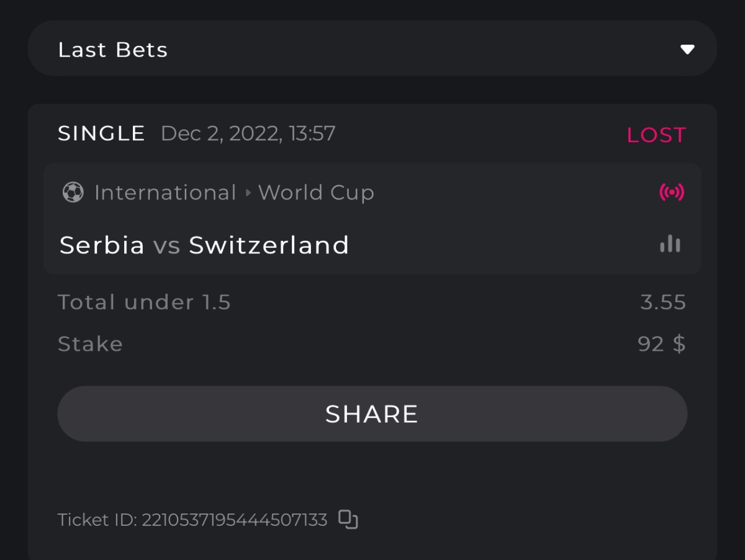Select the International breadcrumb
The height and width of the screenshot is (560, 745).
click(165, 192)
